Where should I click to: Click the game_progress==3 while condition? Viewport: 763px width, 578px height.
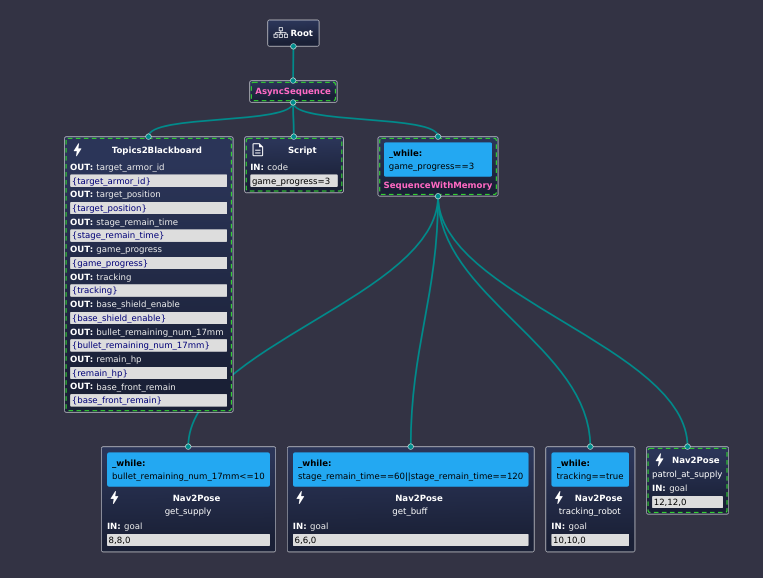tap(437, 160)
